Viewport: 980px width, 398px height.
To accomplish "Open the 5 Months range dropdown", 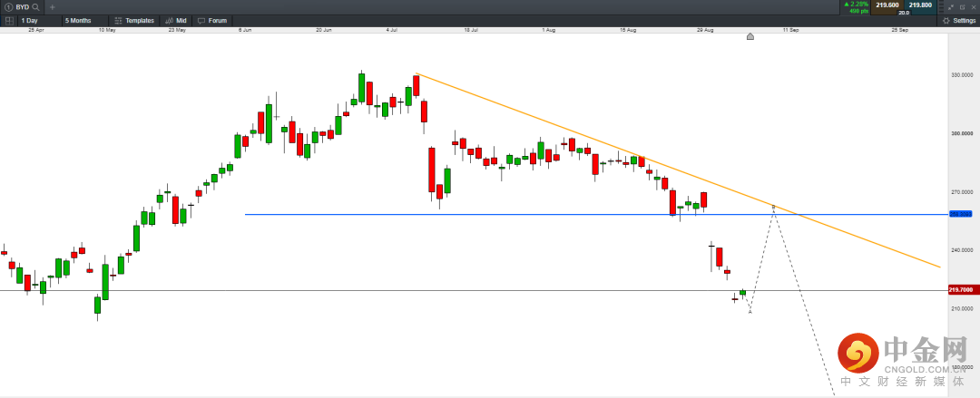I will [x=80, y=20].
